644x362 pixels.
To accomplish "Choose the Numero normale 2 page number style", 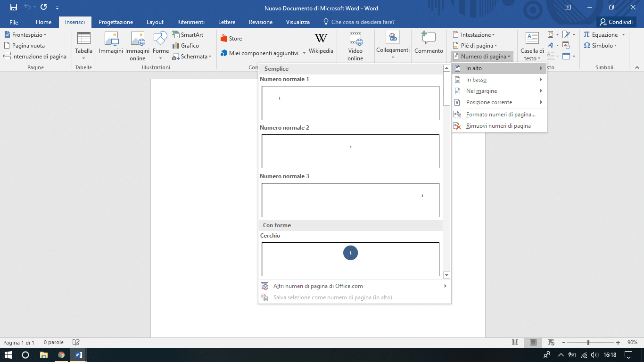I will [x=350, y=150].
